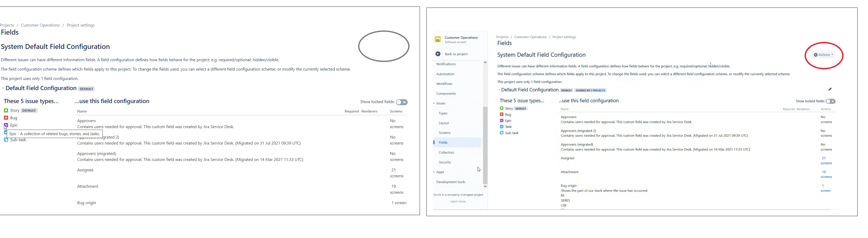Click the Learn more link in sidebar footer

pyautogui.click(x=458, y=201)
